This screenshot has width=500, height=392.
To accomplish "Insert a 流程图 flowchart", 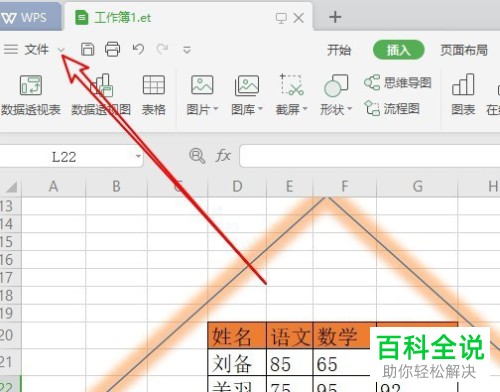I will (x=392, y=108).
